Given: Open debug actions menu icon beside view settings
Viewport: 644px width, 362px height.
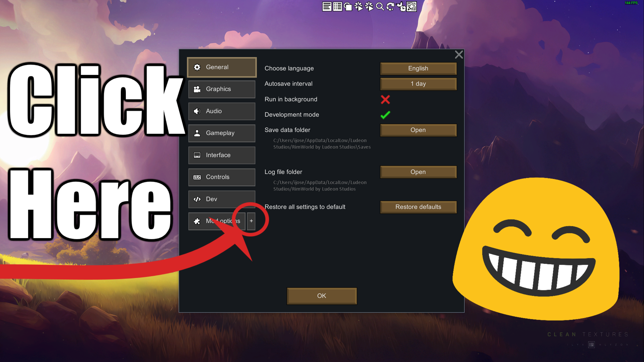Looking at the screenshot, I should click(x=358, y=7).
